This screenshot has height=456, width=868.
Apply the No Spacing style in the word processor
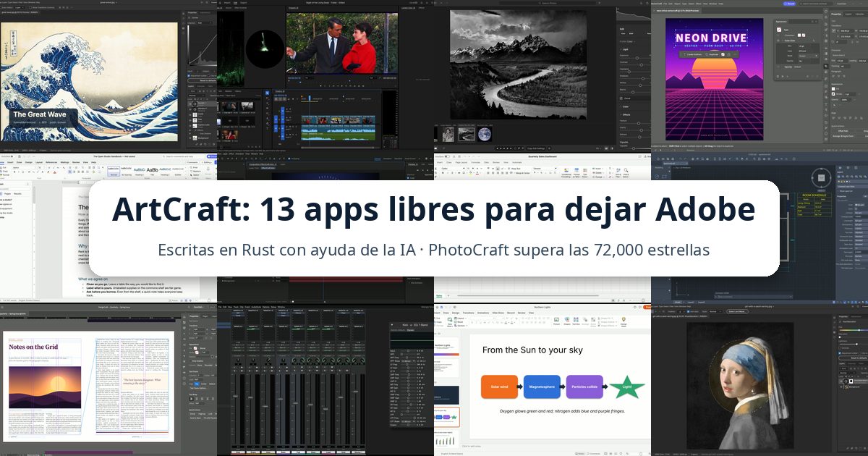pyautogui.click(x=127, y=171)
